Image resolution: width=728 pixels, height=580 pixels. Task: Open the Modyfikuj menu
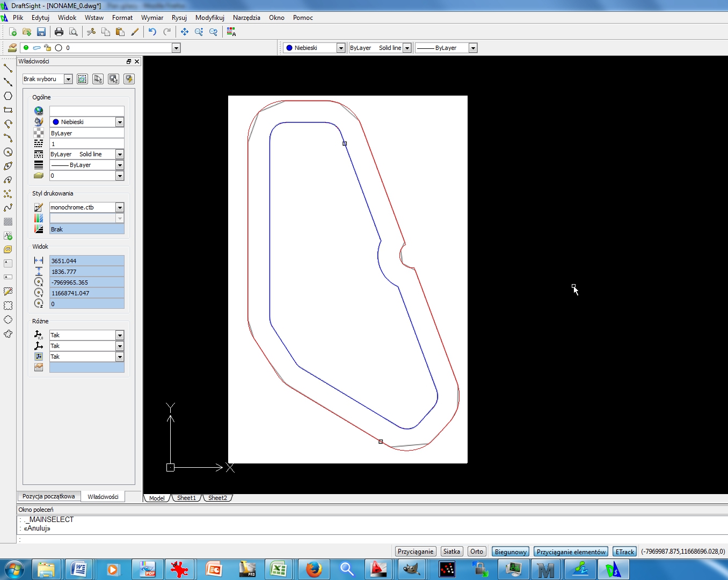[x=209, y=18]
